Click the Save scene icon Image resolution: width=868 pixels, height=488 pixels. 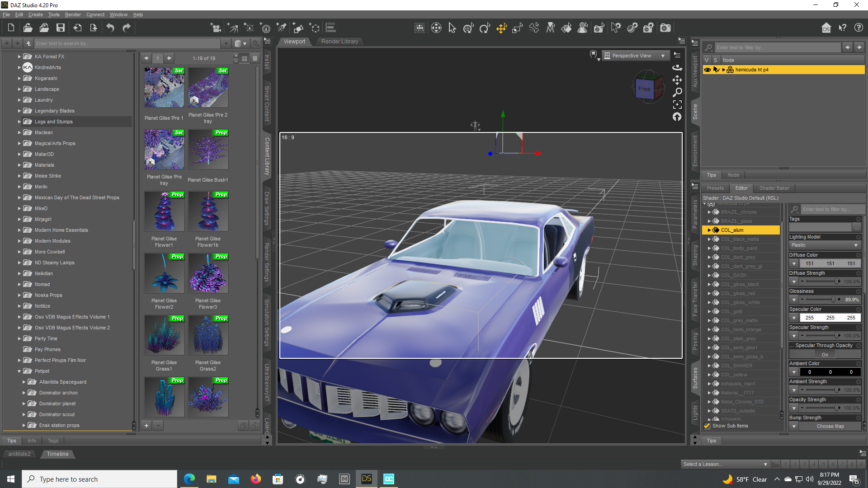60,28
